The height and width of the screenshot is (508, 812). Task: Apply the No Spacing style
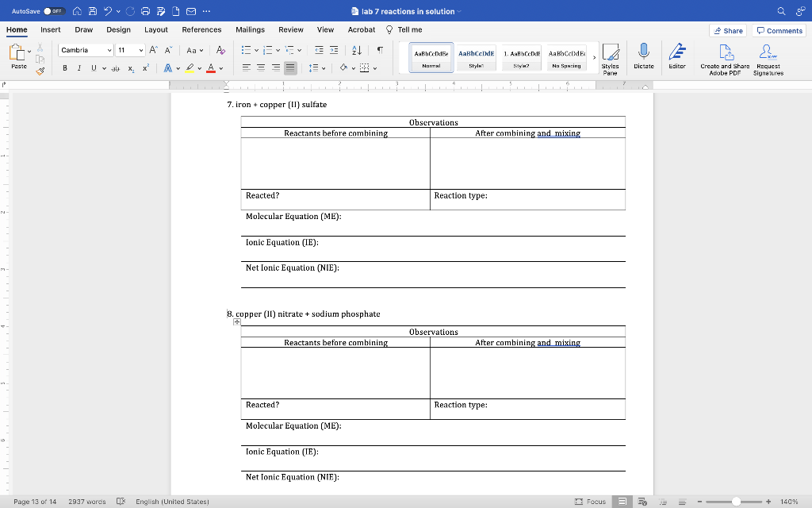click(x=566, y=57)
